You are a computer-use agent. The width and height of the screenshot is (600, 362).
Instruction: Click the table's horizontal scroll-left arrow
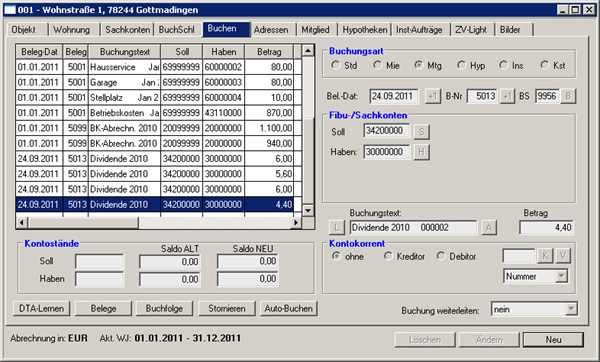[22, 222]
